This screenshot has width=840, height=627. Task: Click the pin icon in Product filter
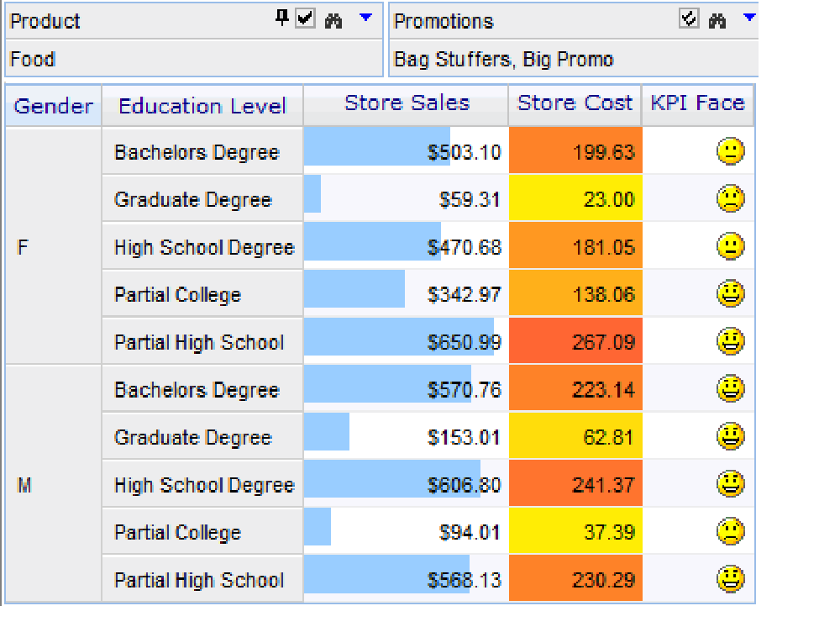(x=282, y=18)
